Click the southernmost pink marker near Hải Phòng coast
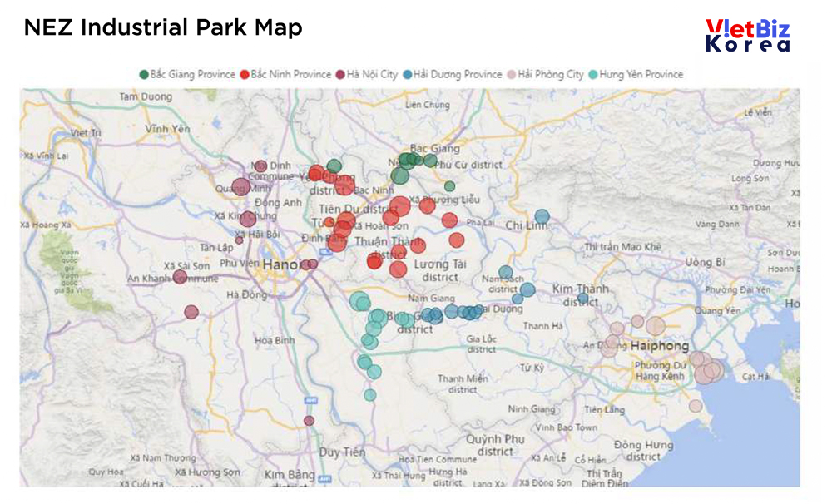Screen dimensions: 832x504 pyautogui.click(x=696, y=406)
